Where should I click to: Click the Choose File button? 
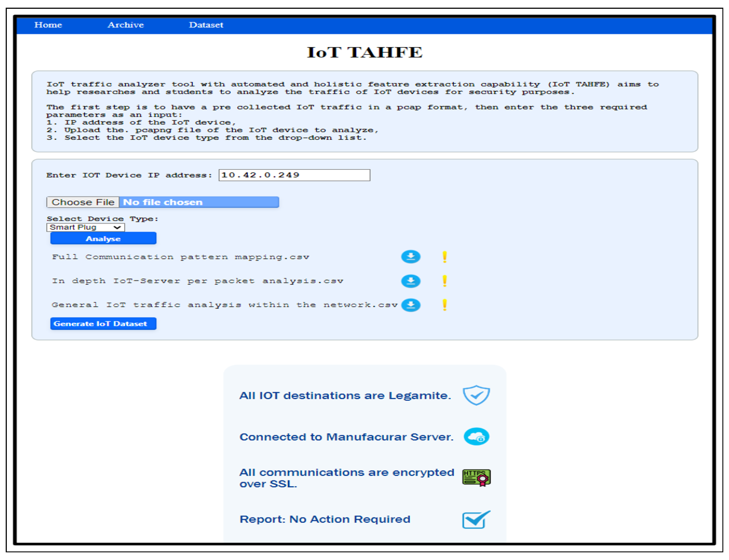83,202
